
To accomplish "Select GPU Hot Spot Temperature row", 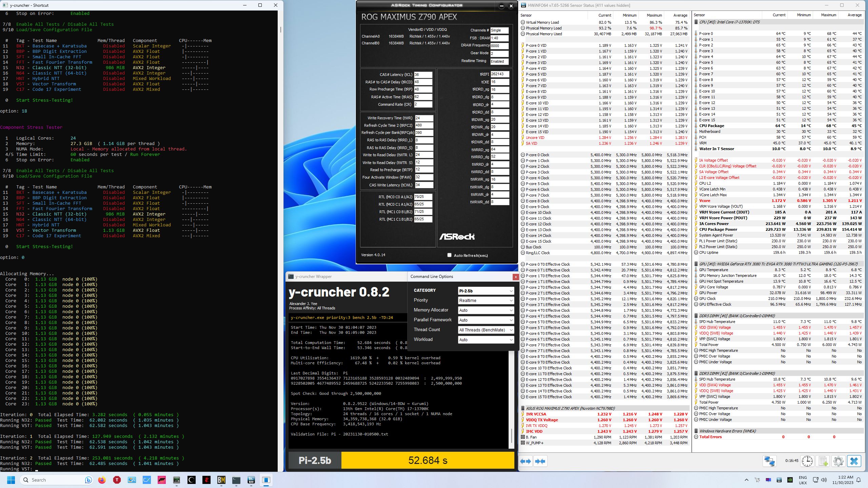I will pos(778,281).
